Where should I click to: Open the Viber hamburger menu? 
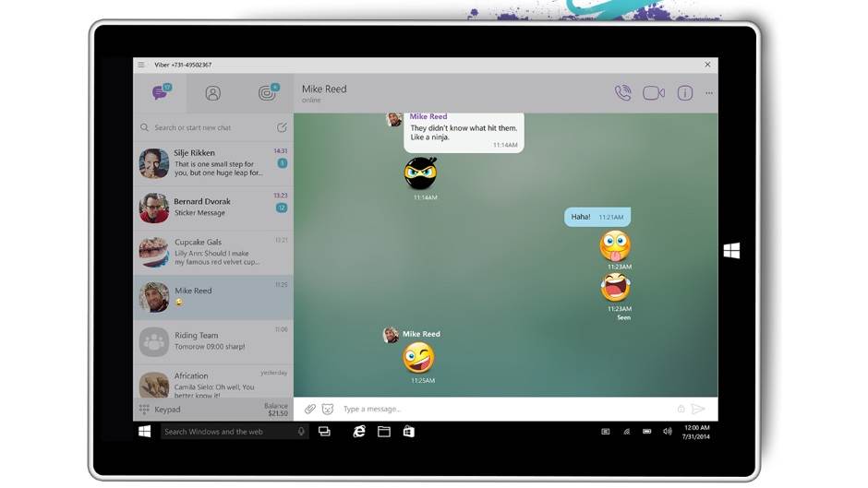141,65
